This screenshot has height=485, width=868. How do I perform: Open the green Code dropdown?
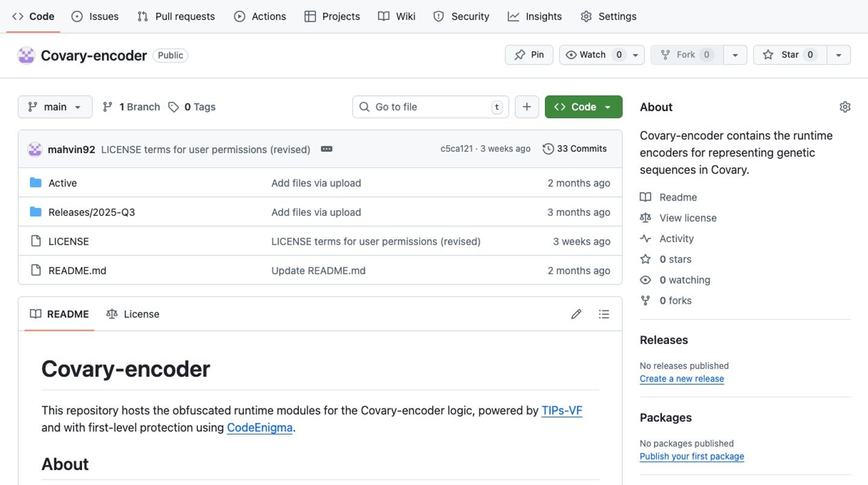(x=583, y=107)
